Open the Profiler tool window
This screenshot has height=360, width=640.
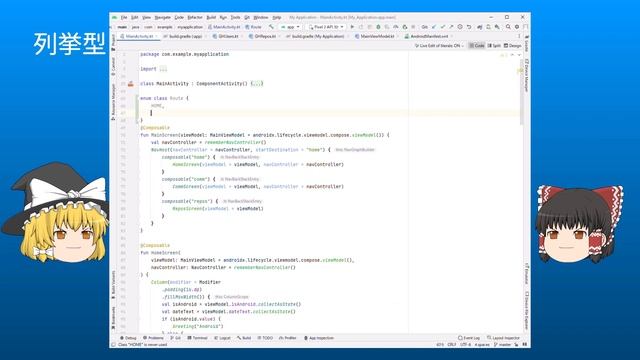[x=288, y=338]
